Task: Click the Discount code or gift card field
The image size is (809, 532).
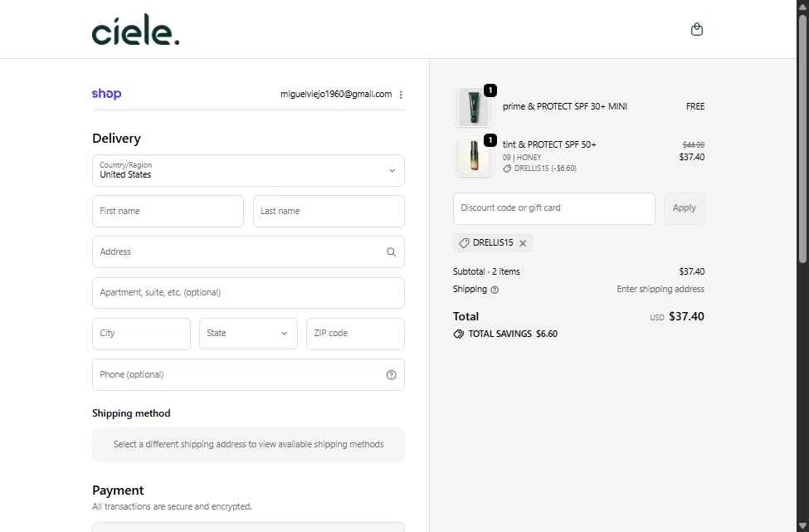Action: tap(554, 208)
